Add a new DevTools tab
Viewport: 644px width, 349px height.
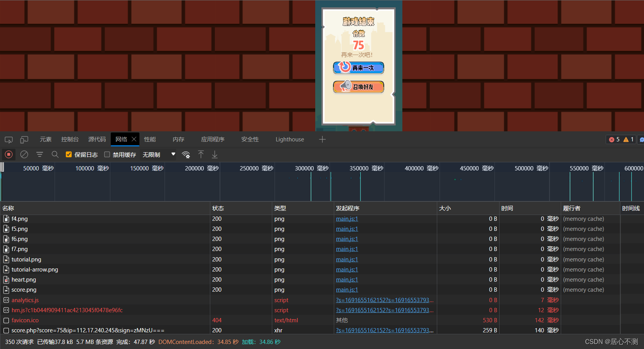(x=322, y=139)
